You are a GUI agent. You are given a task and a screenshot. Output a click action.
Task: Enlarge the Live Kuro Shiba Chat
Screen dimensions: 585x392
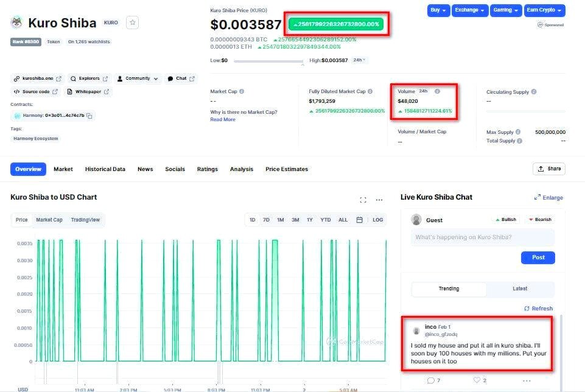tap(548, 198)
